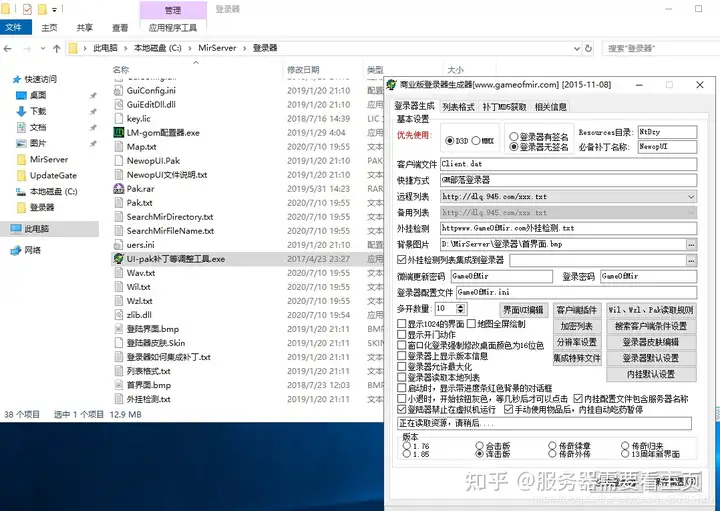Expand 此电脑 breadcrumb chevron
Image resolution: width=720 pixels, height=511 pixels.
[x=126, y=48]
